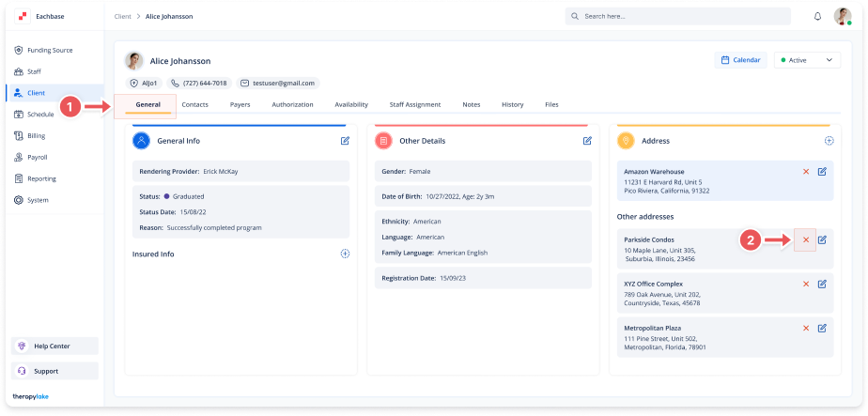Screen dimensions: 868x416
Task: Switch to the Authorization tab
Action: pos(292,104)
